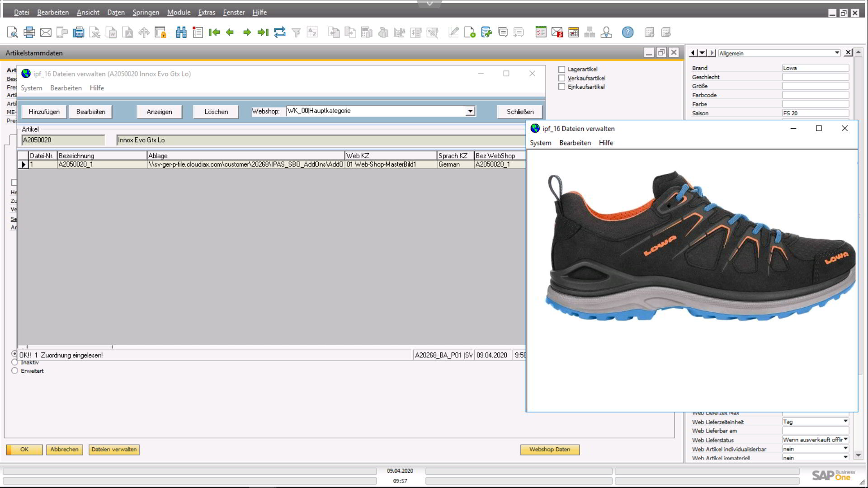This screenshot has height=488, width=868.
Task: Select table row A2050020_1 via row arrow
Action: [x=24, y=164]
